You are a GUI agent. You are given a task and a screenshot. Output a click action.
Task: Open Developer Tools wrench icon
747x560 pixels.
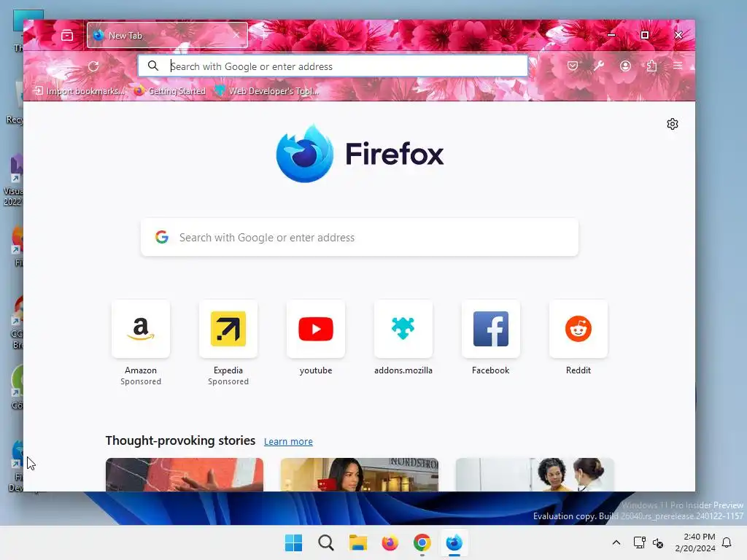599,66
